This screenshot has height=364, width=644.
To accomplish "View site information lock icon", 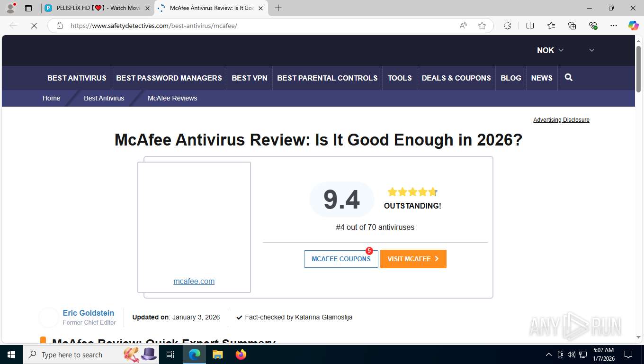I will (60, 26).
